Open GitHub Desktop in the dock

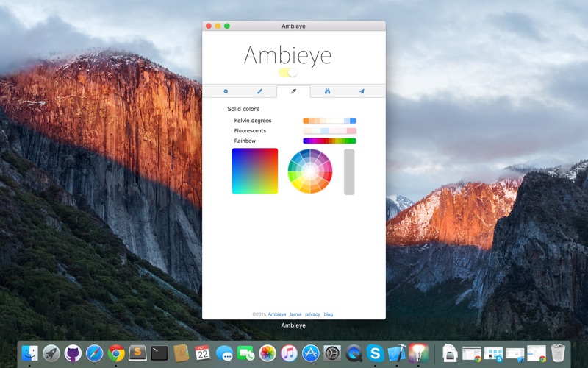pos(73,353)
